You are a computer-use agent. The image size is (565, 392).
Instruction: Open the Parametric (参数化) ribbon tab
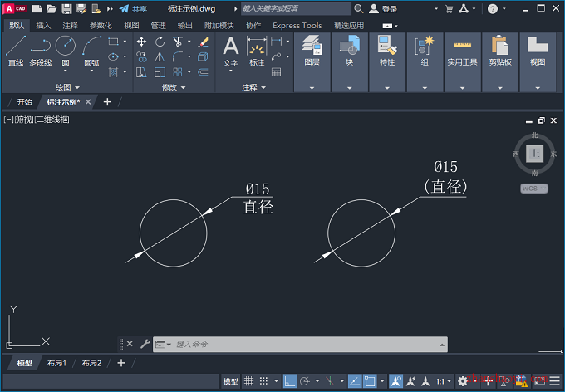(x=101, y=25)
